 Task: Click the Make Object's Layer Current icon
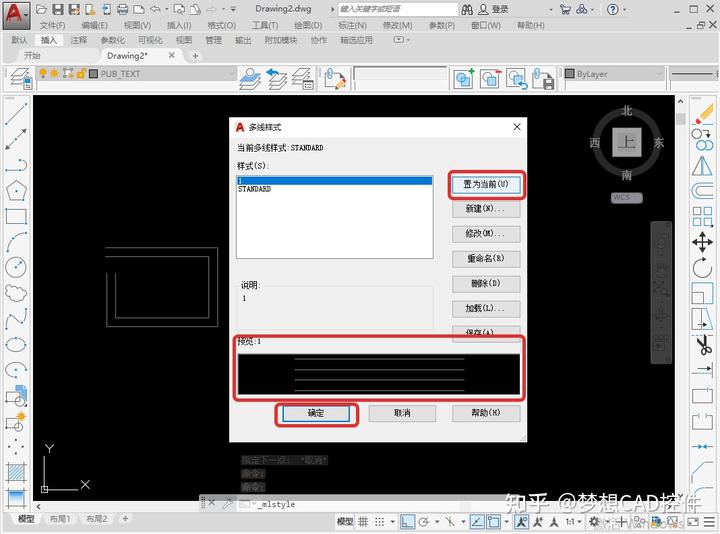[x=251, y=79]
